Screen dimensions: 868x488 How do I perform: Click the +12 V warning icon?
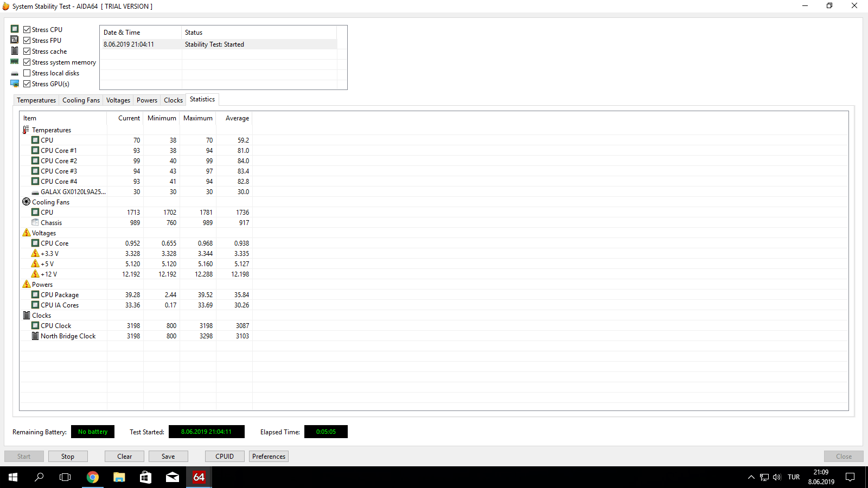pos(35,274)
